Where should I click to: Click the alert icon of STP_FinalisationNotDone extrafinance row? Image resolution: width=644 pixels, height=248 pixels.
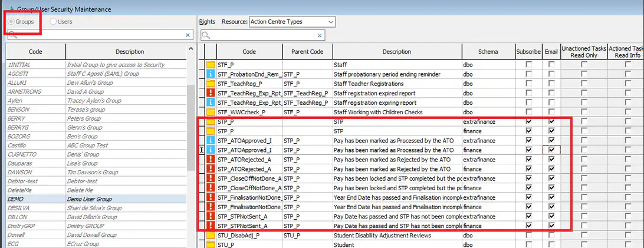click(x=211, y=197)
